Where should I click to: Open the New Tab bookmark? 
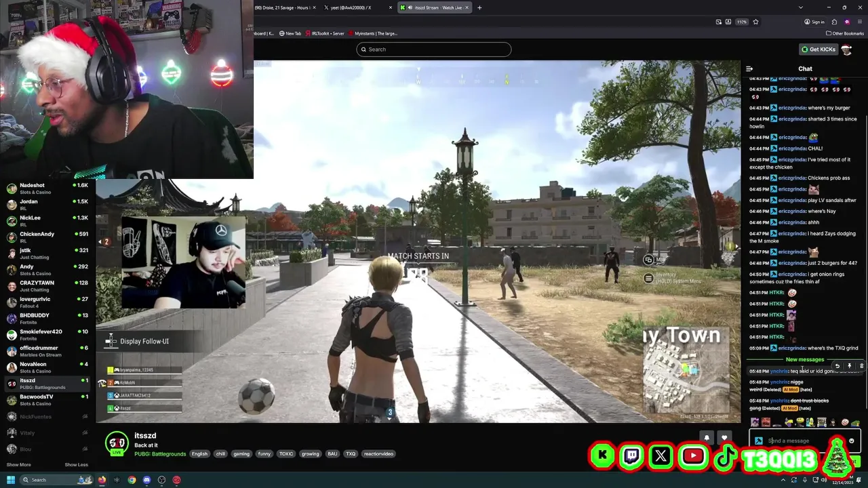tap(290, 33)
